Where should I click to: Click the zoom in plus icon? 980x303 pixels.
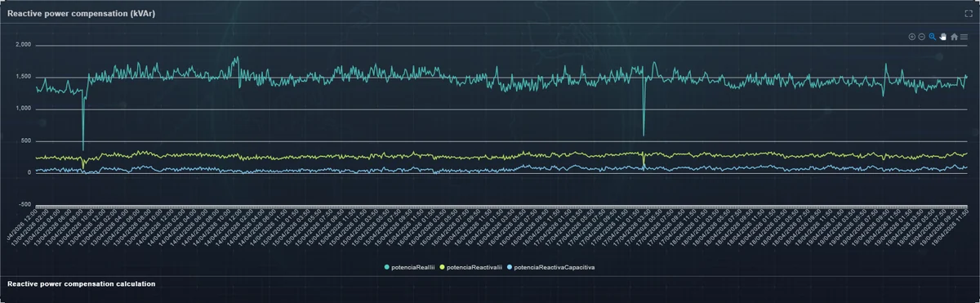click(912, 37)
